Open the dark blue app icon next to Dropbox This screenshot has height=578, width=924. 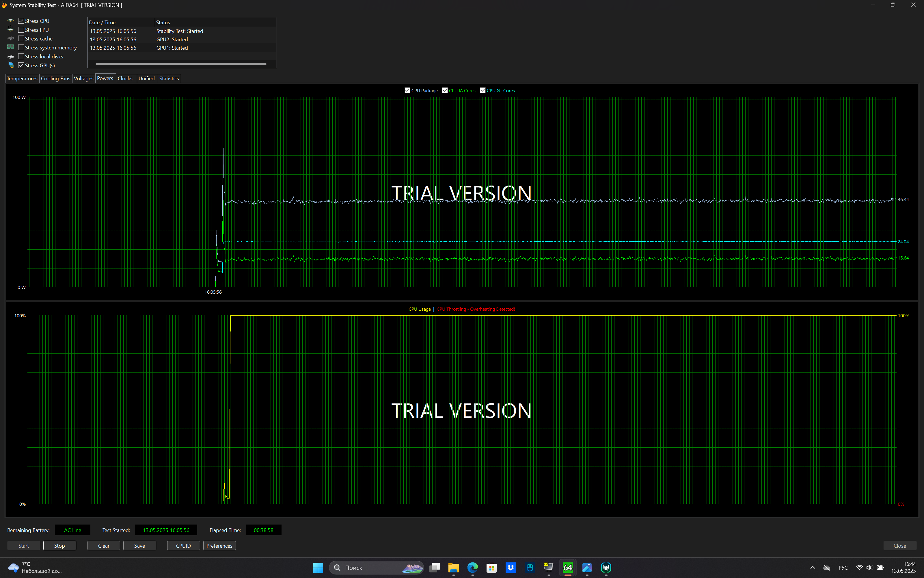tap(530, 568)
